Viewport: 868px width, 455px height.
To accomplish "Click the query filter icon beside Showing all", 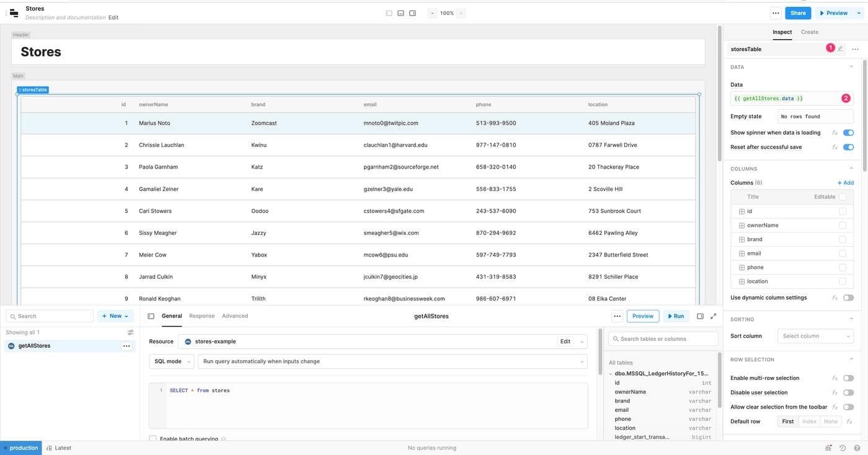I will point(130,332).
